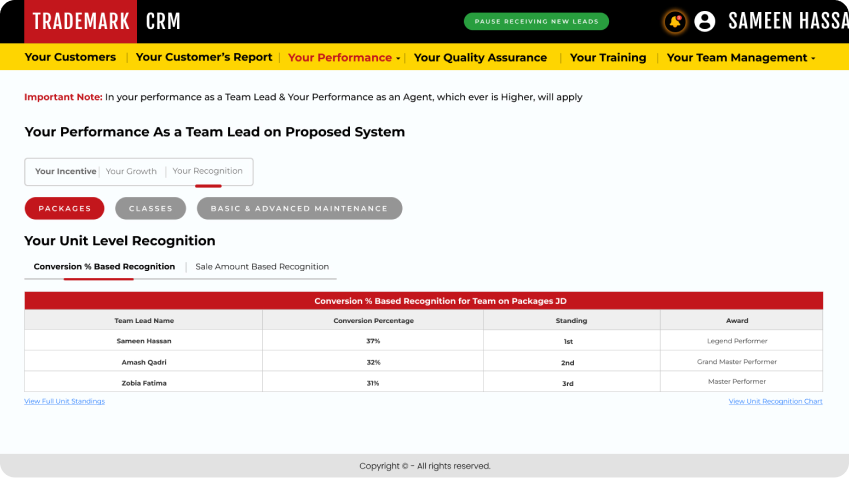The width and height of the screenshot is (849, 478).
Task: Click the notification bell icon
Action: (675, 21)
